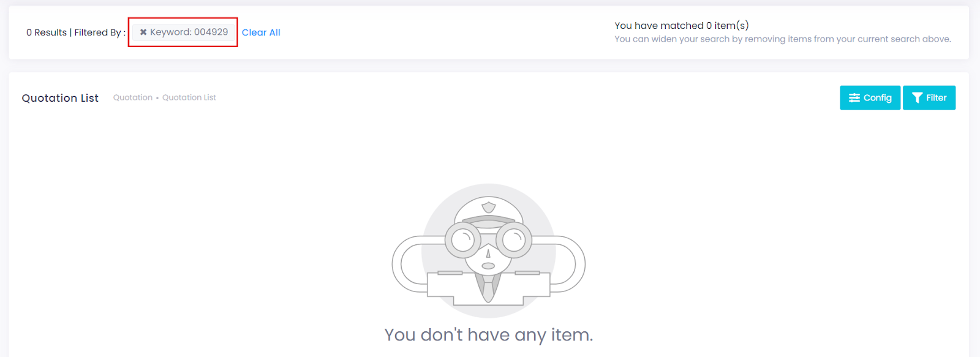Click the Clear All link

pos(262,32)
